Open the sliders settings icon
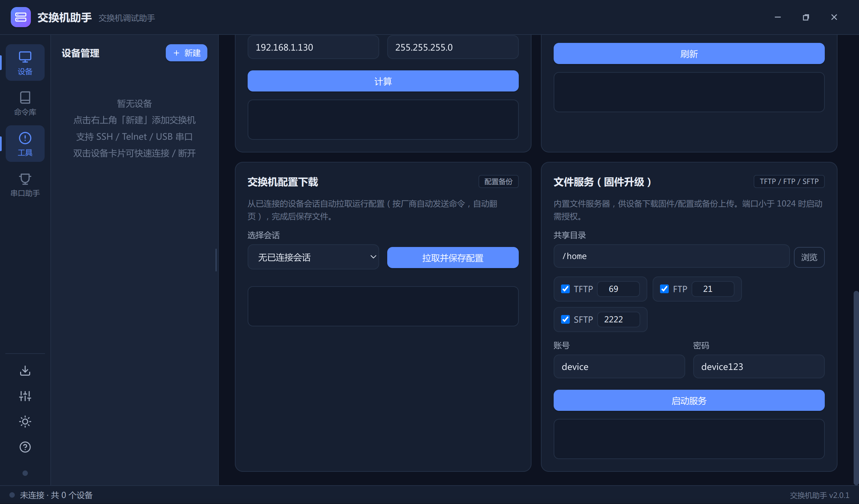859x504 pixels. click(25, 396)
